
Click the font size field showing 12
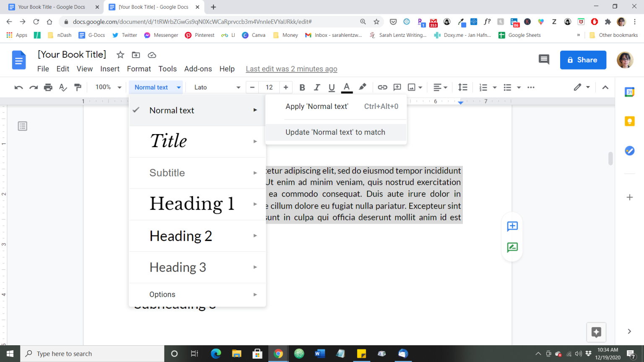(x=269, y=87)
